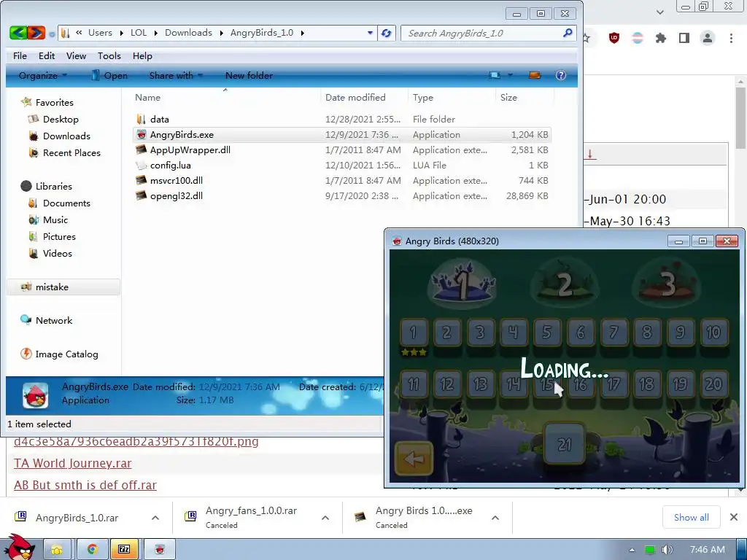
Task: Choose level 10 in Angry Birds
Action: pyautogui.click(x=713, y=332)
